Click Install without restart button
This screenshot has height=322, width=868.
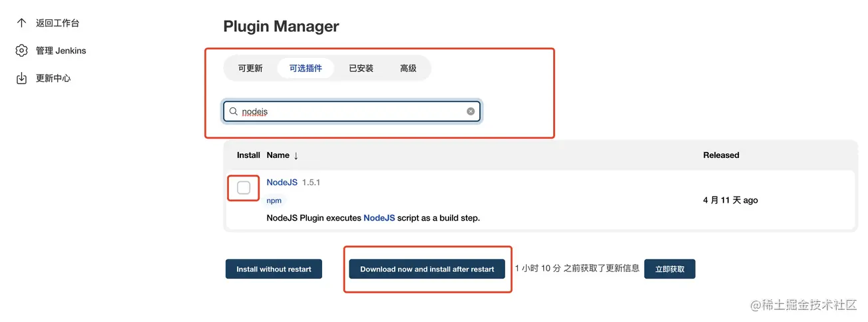(274, 269)
